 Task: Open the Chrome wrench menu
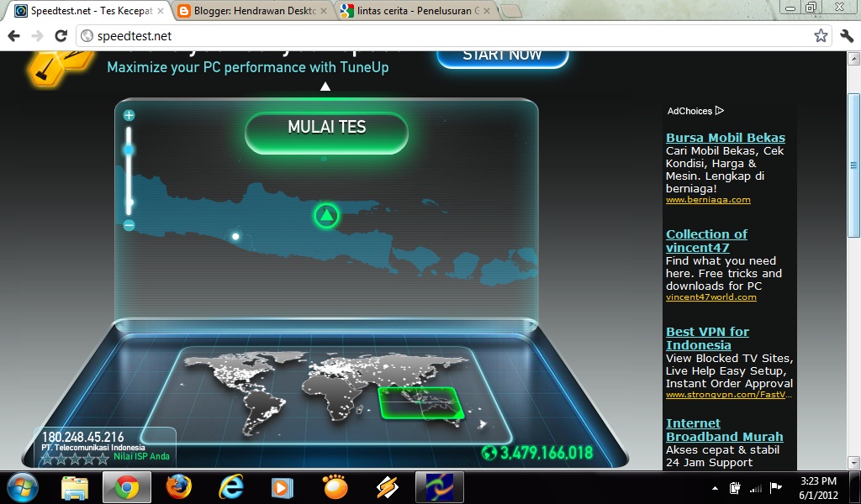(x=846, y=36)
